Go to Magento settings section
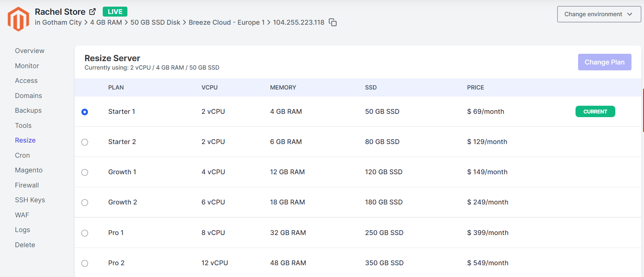This screenshot has width=644, height=277. [x=29, y=170]
